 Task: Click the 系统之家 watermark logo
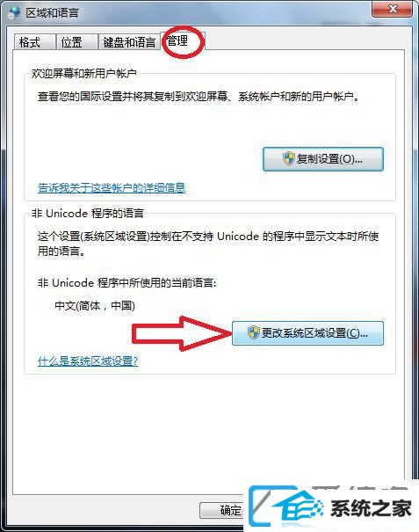coord(330,507)
